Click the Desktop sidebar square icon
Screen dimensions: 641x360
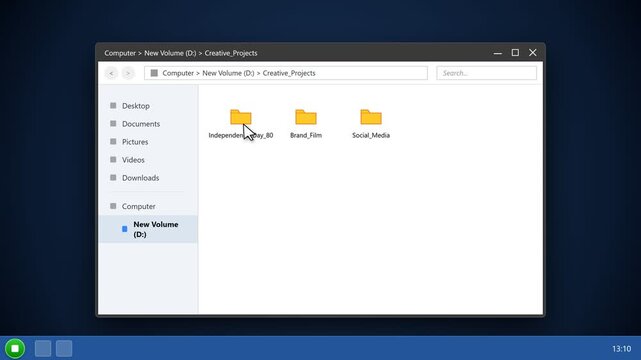coord(113,105)
